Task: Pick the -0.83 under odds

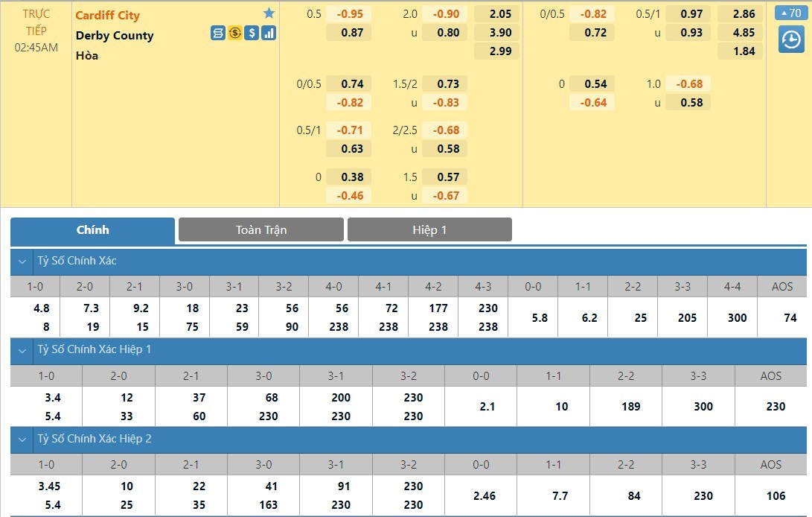Action: tap(445, 103)
